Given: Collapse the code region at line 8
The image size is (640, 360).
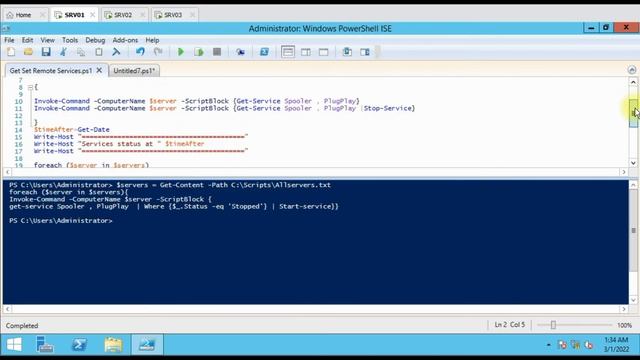Looking at the screenshot, I should (30, 87).
